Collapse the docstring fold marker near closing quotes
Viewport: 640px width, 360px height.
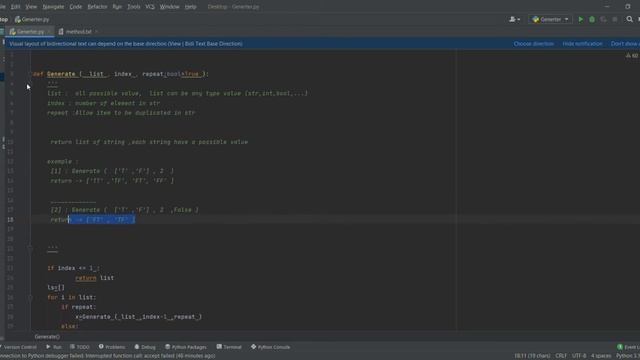tap(30, 248)
